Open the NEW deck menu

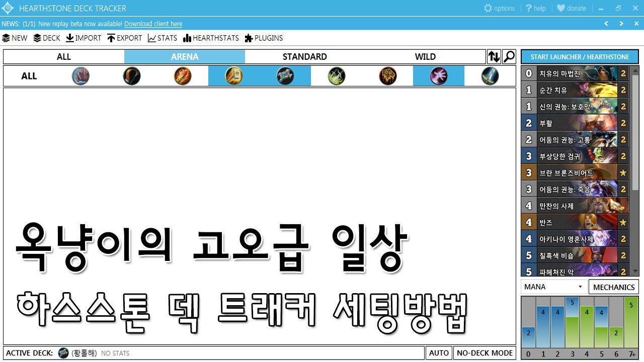tap(15, 38)
